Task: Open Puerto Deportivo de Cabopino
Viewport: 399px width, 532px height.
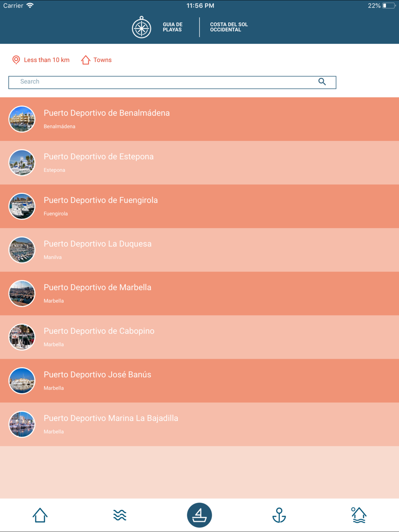Action: [x=199, y=337]
